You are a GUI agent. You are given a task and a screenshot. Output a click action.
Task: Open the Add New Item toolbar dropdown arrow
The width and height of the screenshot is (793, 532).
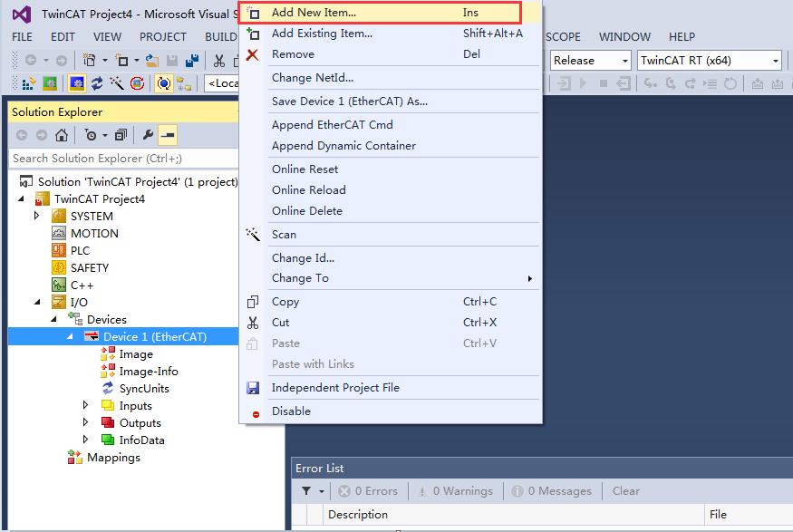137,60
